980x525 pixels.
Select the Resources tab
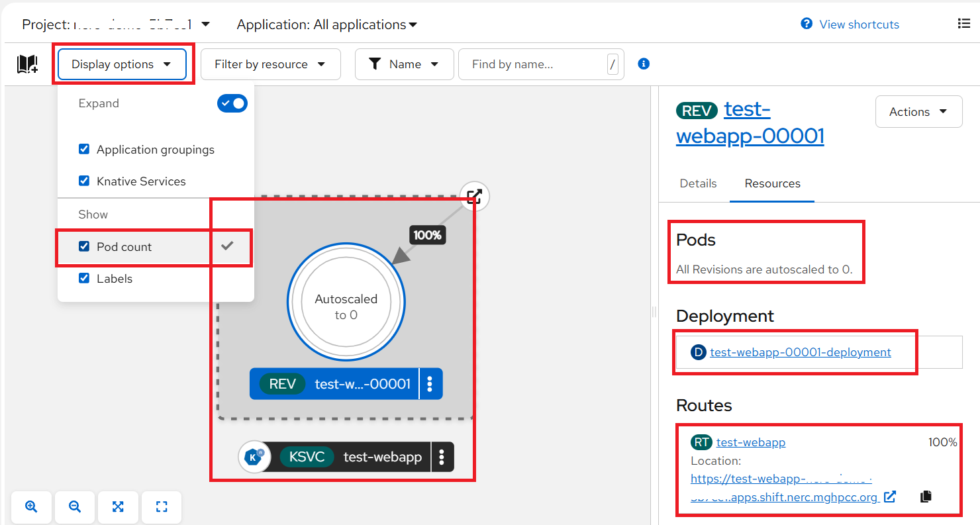point(772,183)
